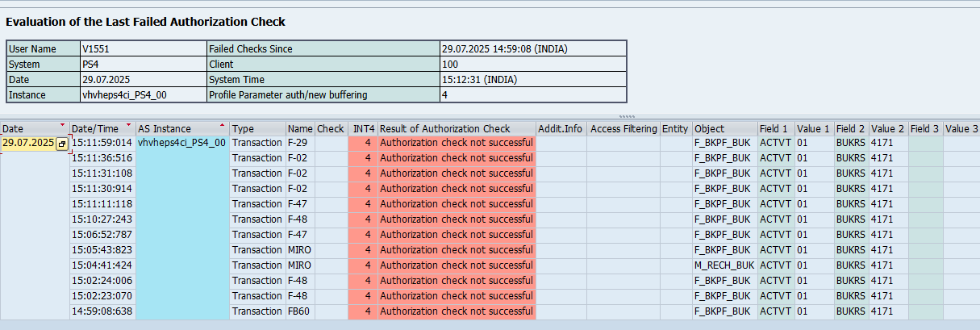
Task: Select the Result of Authorization Check header
Action: tap(444, 129)
